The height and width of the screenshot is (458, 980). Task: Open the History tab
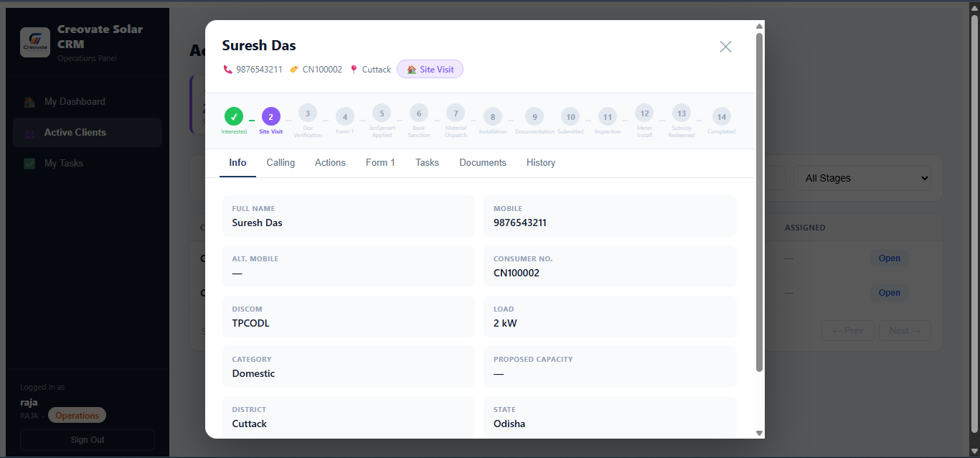pos(541,163)
